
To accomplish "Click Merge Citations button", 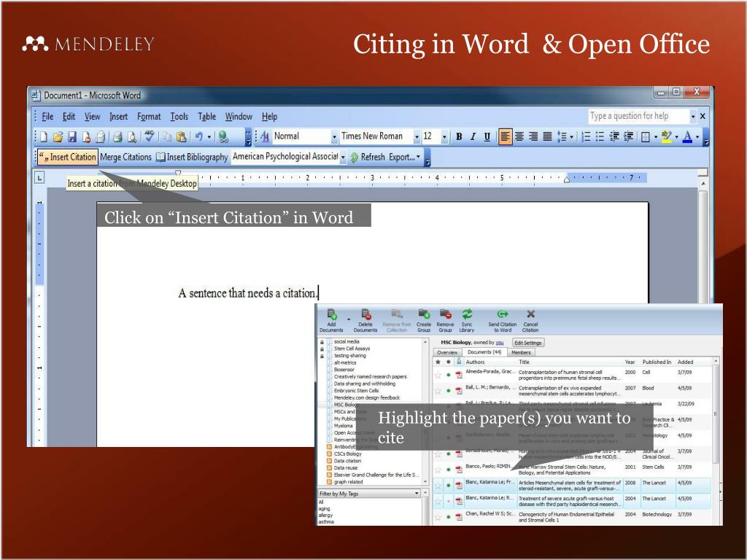I will coord(125,157).
